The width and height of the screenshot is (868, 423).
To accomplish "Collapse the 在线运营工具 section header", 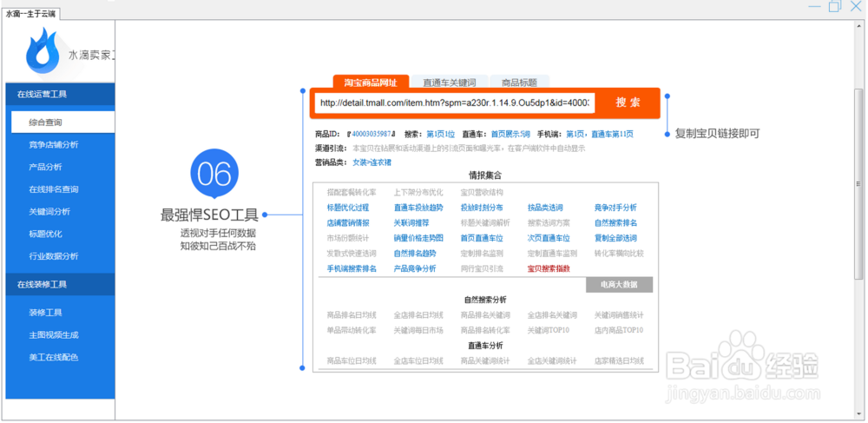I will coord(61,94).
